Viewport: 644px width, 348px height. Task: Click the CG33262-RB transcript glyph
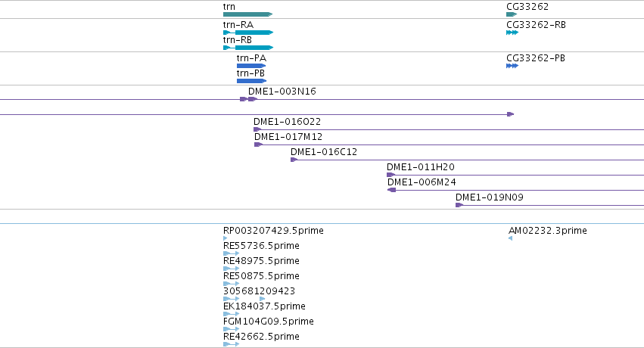512,33
